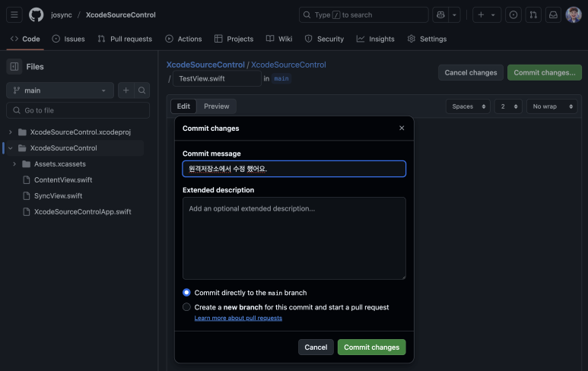Select the Preview tab
This screenshot has height=371, width=588.
pyautogui.click(x=216, y=106)
